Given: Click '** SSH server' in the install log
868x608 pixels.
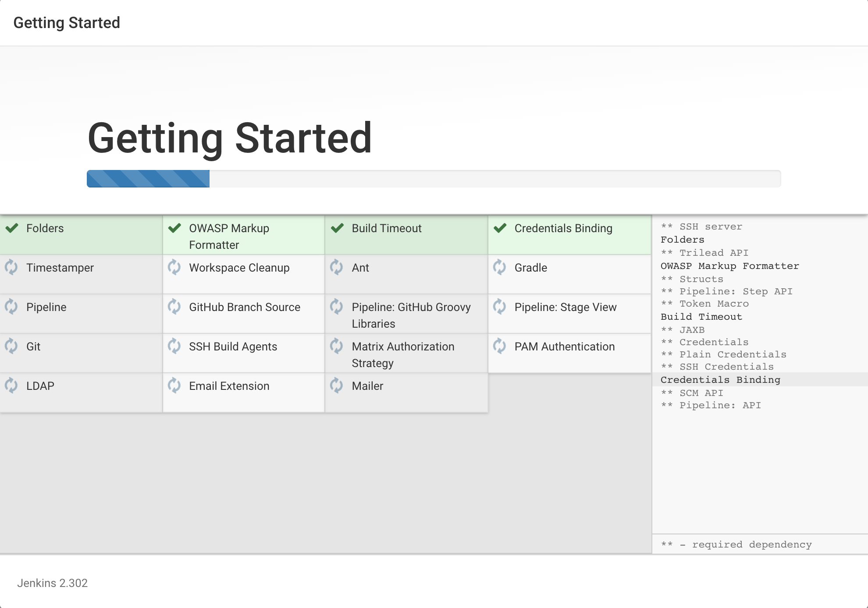Looking at the screenshot, I should click(x=701, y=226).
